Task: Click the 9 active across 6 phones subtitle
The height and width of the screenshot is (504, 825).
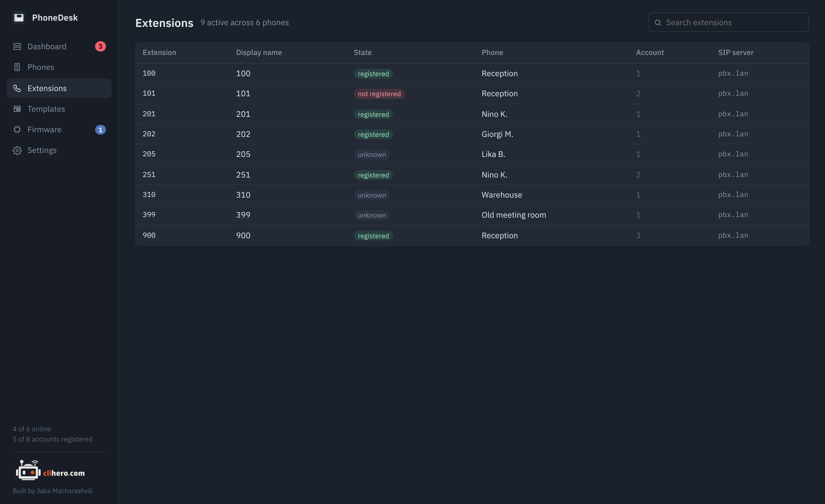Action: click(244, 22)
